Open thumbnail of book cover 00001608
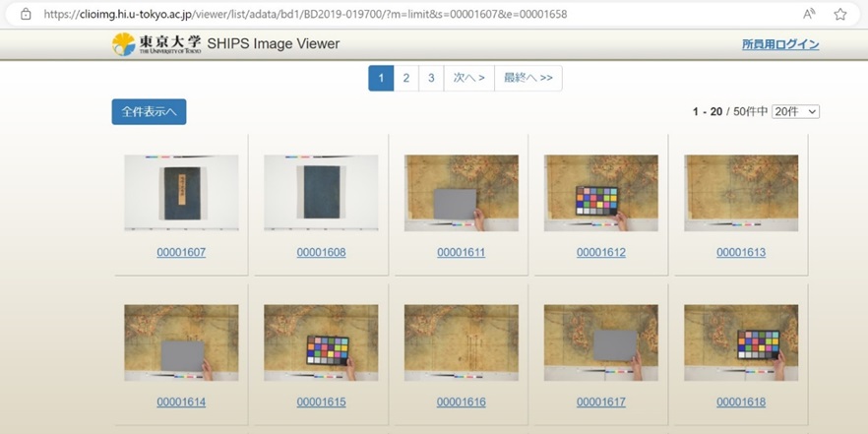This screenshot has width=868, height=434. click(321, 193)
